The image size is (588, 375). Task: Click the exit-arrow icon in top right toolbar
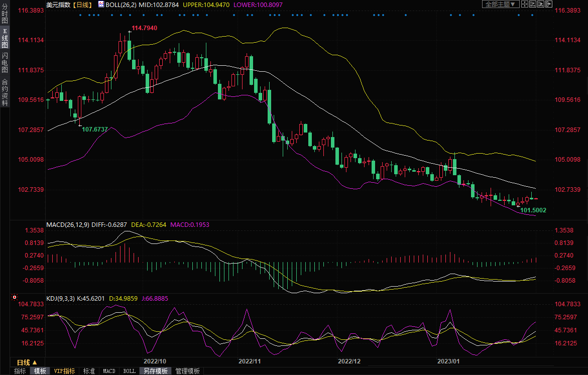(x=549, y=4)
